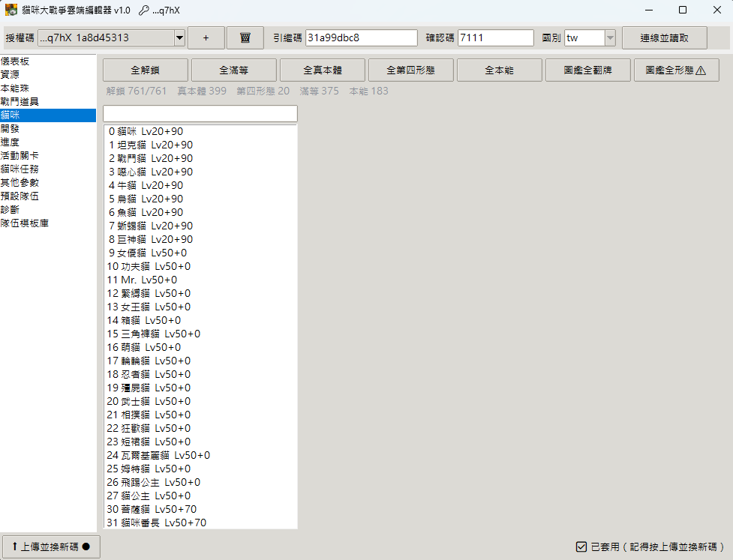Select list row 19 殭屍貓 Lv50+0
The image size is (733, 560).
tap(200, 388)
